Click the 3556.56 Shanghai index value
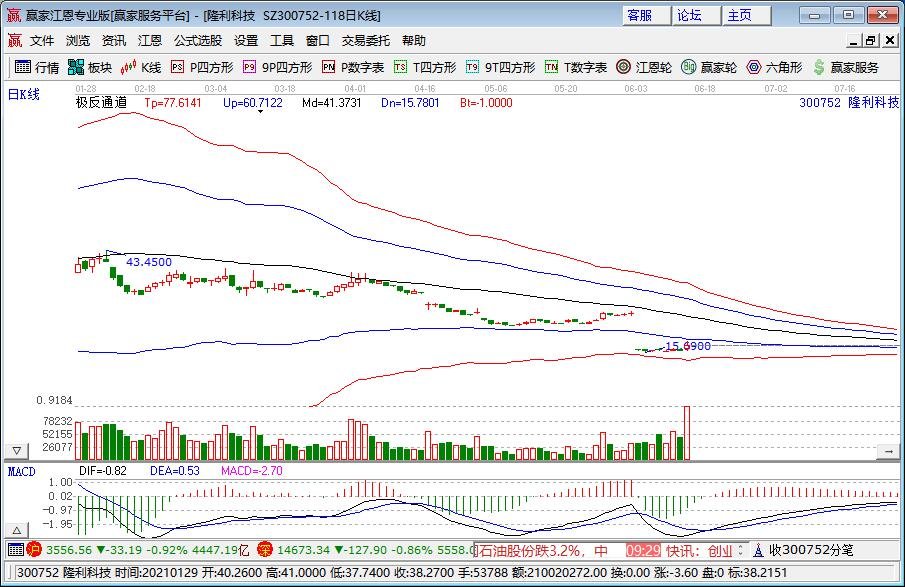This screenshot has height=587, width=905. [x=69, y=550]
